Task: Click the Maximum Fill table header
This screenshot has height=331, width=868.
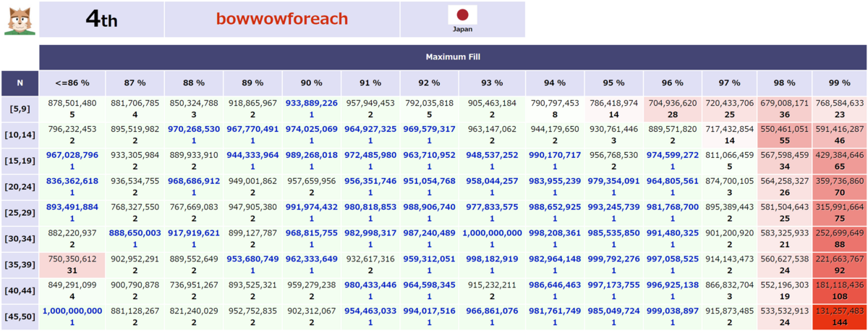Action: [x=453, y=56]
